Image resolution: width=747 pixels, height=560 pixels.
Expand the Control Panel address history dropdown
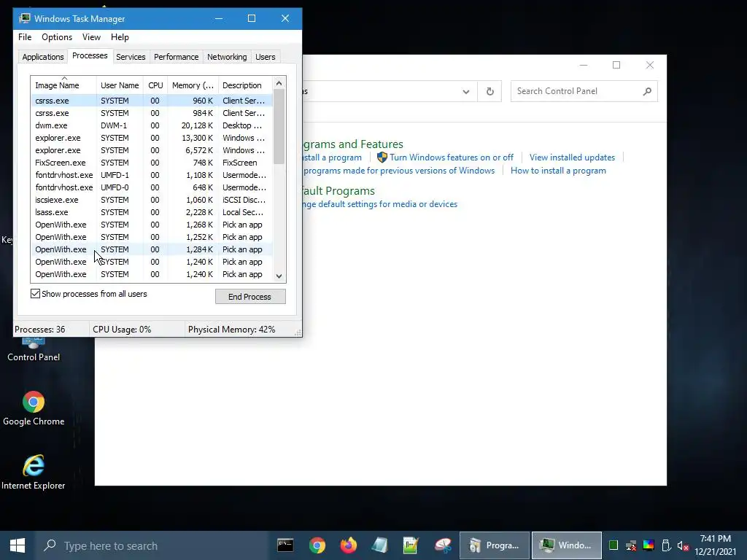pos(466,91)
